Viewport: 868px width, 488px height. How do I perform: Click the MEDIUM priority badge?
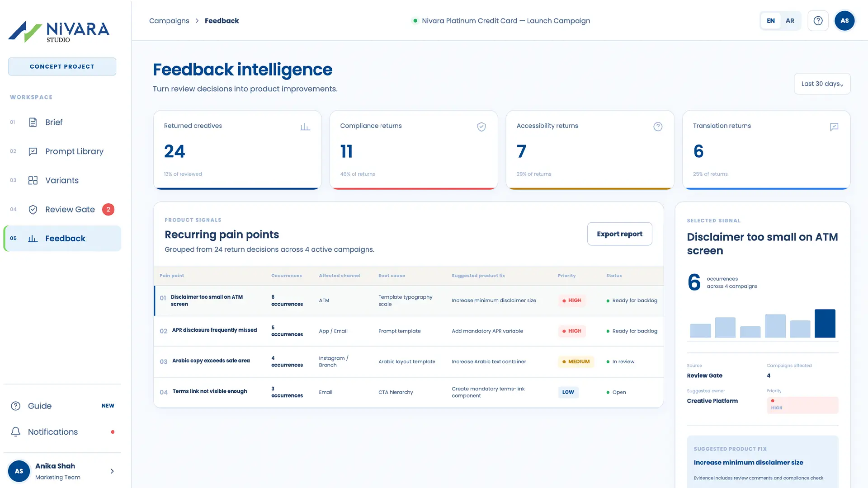pos(576,361)
